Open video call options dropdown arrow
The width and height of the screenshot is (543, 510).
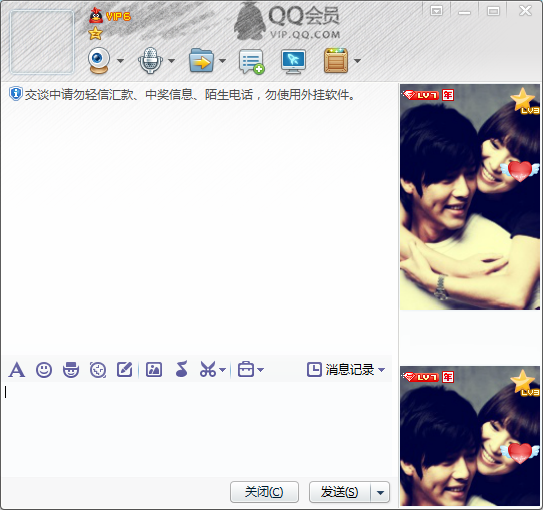click(x=120, y=61)
